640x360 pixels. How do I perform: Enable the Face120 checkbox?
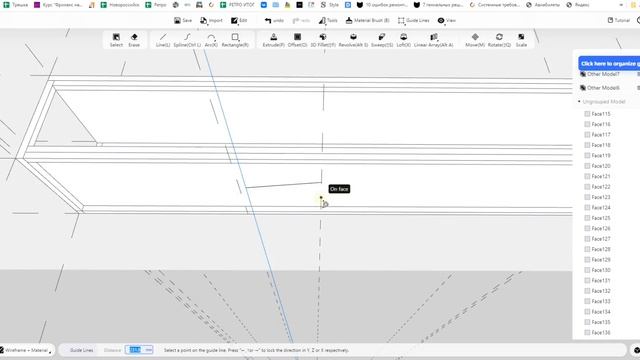(587, 166)
